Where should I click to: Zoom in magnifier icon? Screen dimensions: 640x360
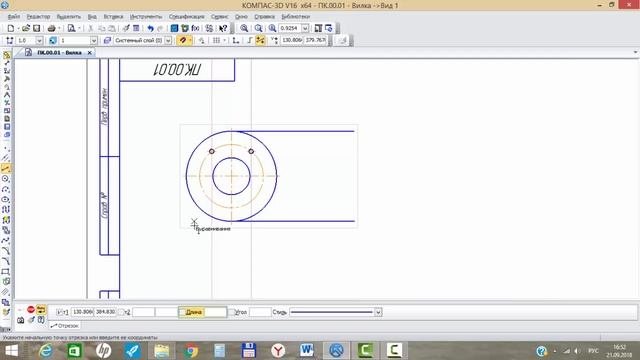pyautogui.click(x=244, y=28)
